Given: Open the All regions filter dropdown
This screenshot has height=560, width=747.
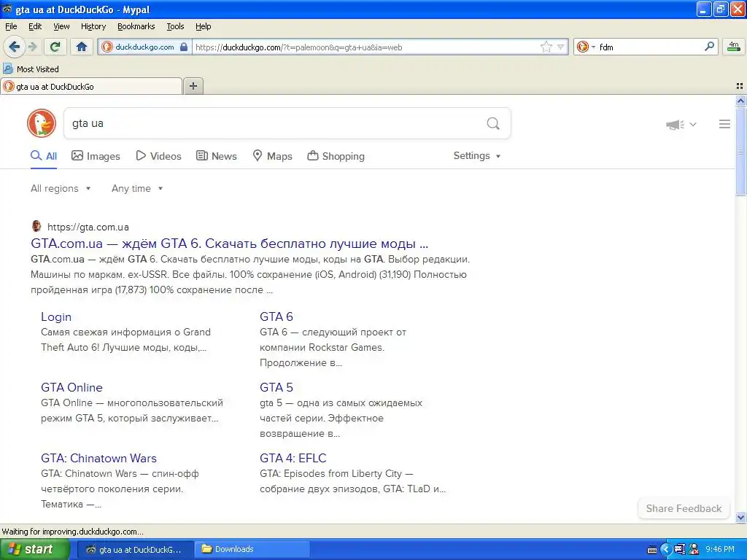Looking at the screenshot, I should click(x=61, y=189).
